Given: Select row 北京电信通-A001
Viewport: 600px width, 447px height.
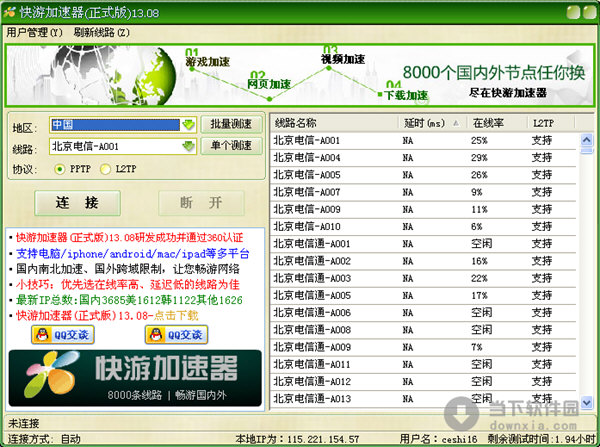Looking at the screenshot, I should pos(423,244).
